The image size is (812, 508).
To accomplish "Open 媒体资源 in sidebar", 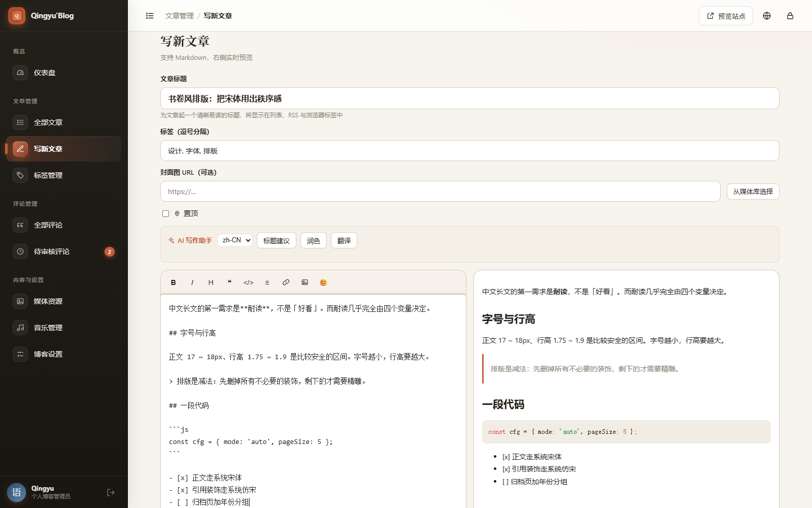I will coord(63,301).
